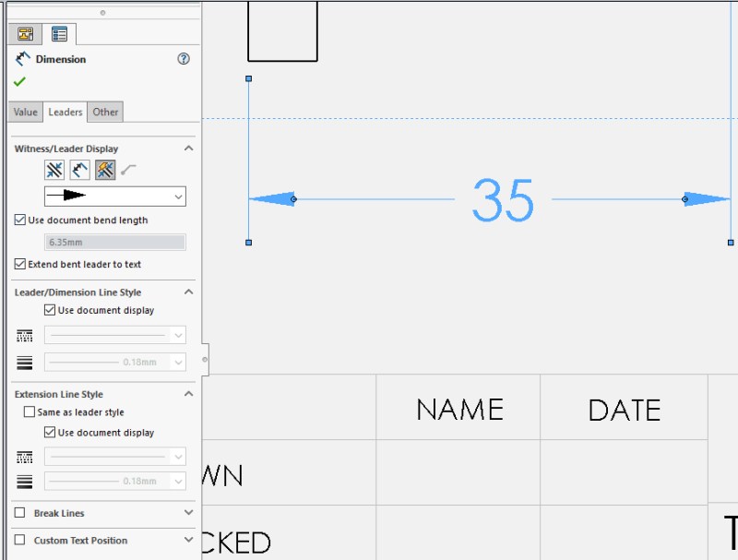Uncheck Use document bend length
The image size is (738, 560).
tap(20, 220)
